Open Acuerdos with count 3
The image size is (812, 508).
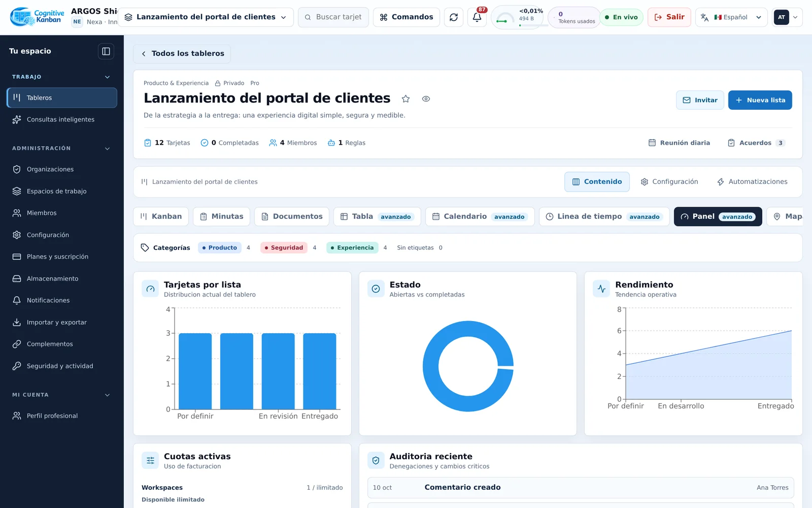point(756,143)
